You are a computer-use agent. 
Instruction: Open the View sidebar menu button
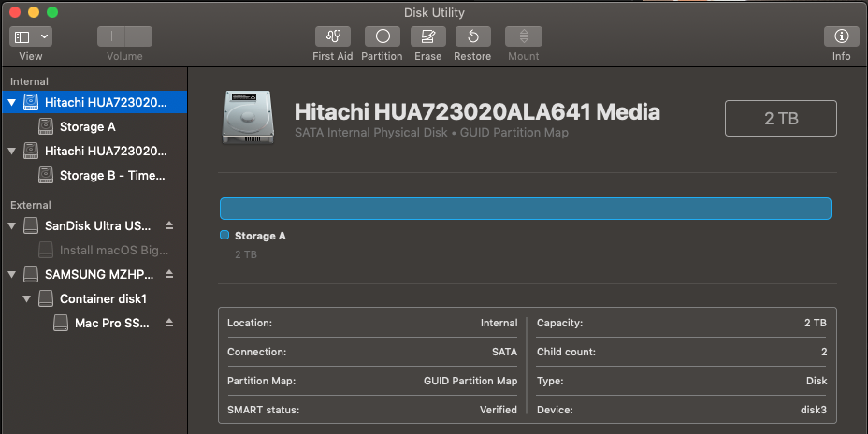pos(31,37)
